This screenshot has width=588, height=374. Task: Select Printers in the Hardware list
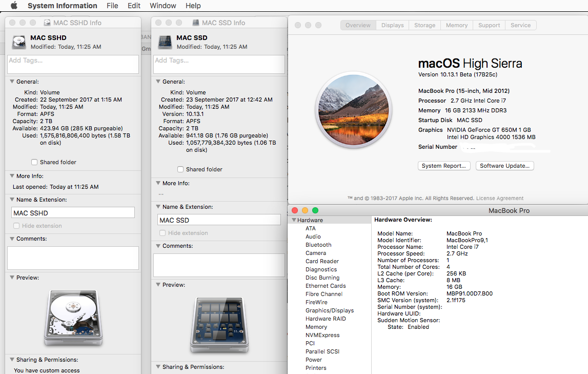pyautogui.click(x=316, y=368)
